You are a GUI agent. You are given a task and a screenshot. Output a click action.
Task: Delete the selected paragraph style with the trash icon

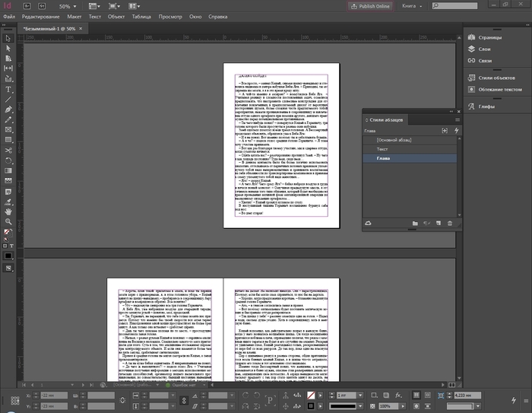(449, 223)
